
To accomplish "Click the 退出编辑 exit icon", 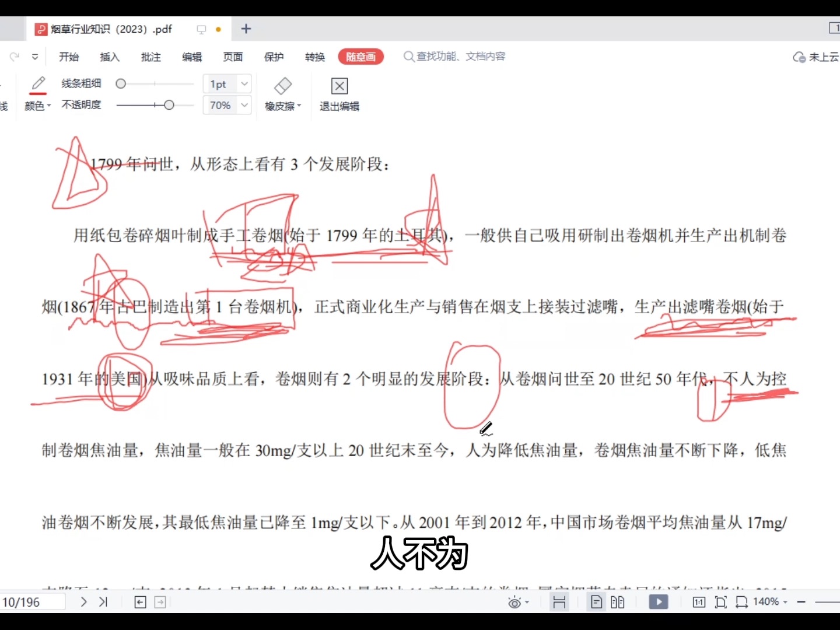I will tap(339, 86).
